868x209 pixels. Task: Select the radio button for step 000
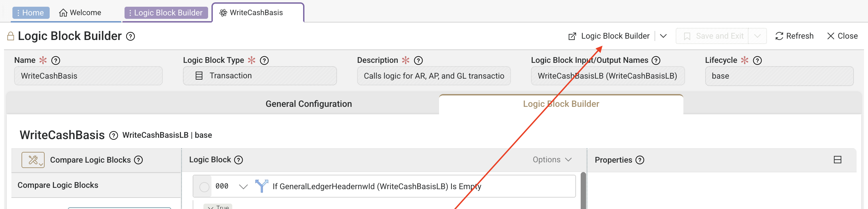click(x=204, y=186)
